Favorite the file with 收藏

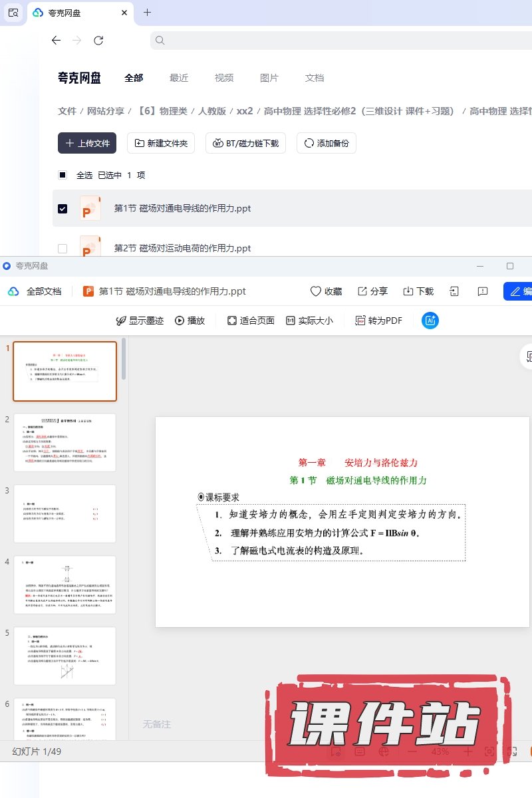click(x=326, y=291)
